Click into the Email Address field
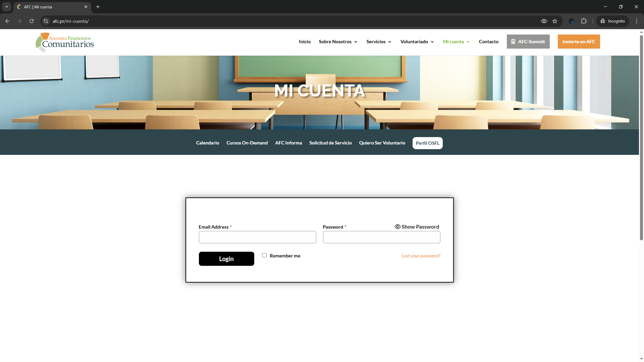This screenshot has height=362, width=644. (257, 237)
